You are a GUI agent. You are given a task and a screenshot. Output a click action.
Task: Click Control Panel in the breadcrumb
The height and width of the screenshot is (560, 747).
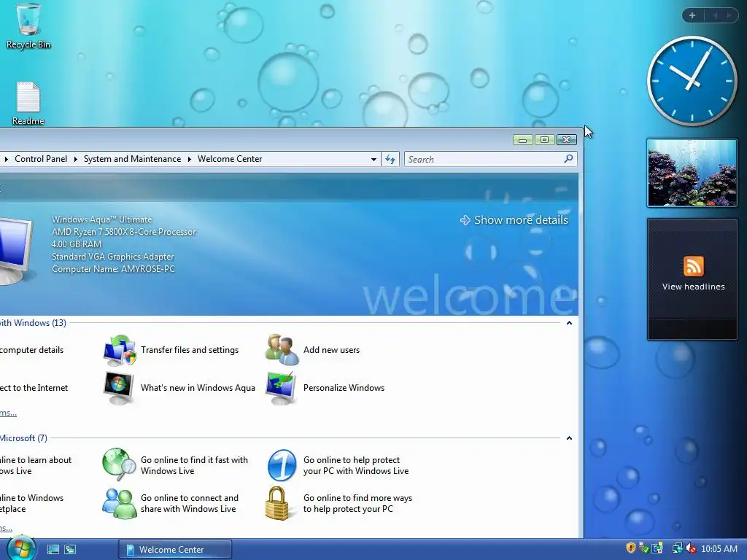41,159
